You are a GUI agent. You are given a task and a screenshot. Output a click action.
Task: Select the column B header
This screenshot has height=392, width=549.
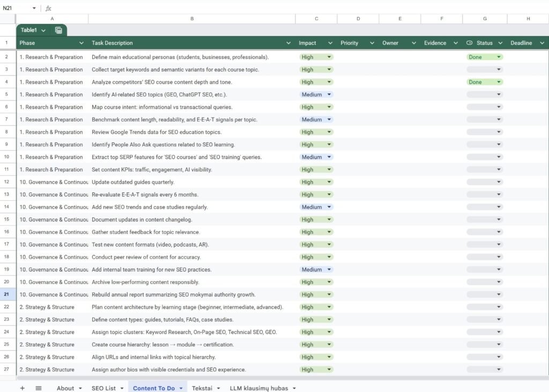tap(191, 19)
